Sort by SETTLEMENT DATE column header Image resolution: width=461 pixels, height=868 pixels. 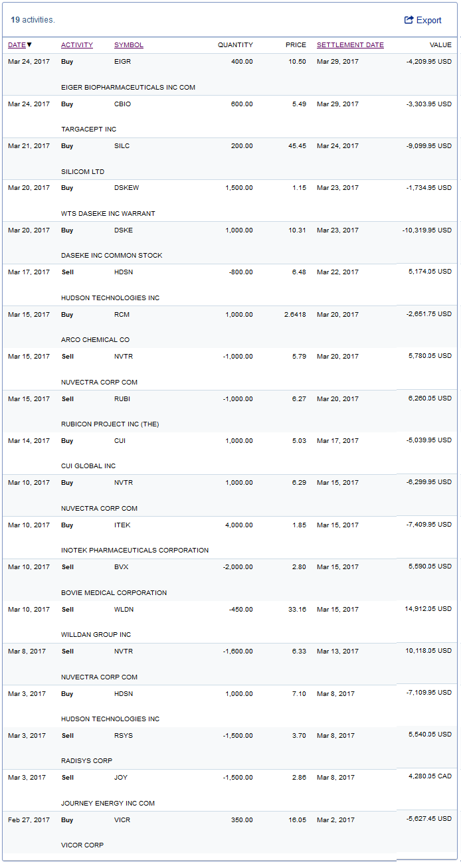coord(350,45)
